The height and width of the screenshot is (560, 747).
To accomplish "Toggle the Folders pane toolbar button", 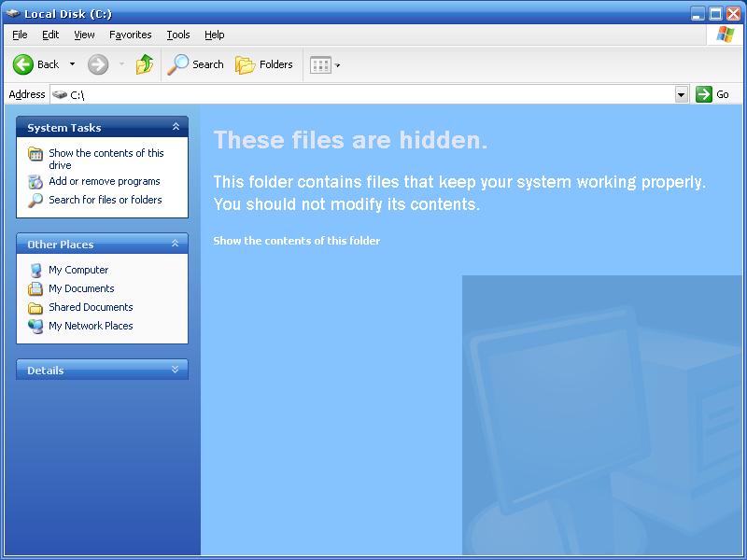I will tap(264, 64).
